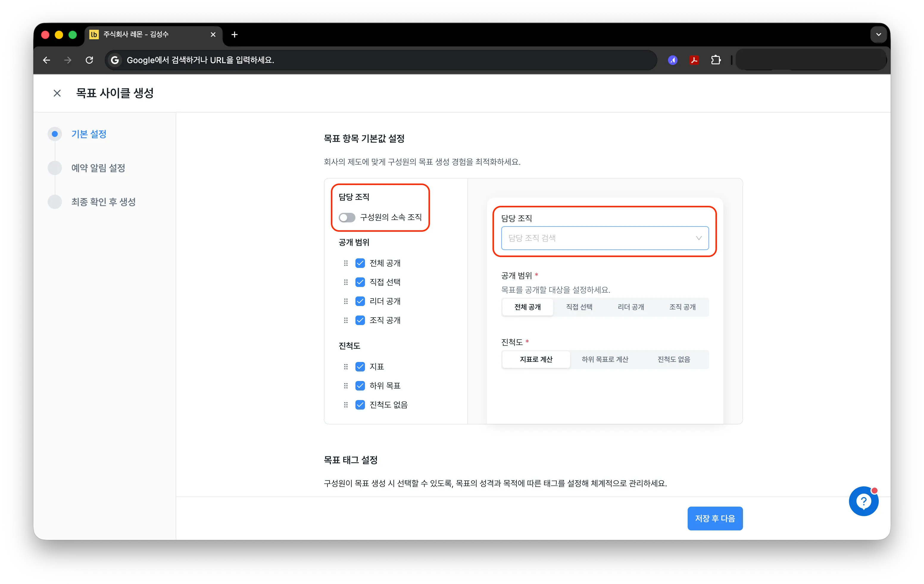
Task: Toggle 구성원의 소속 조직 switch
Action: 347,218
